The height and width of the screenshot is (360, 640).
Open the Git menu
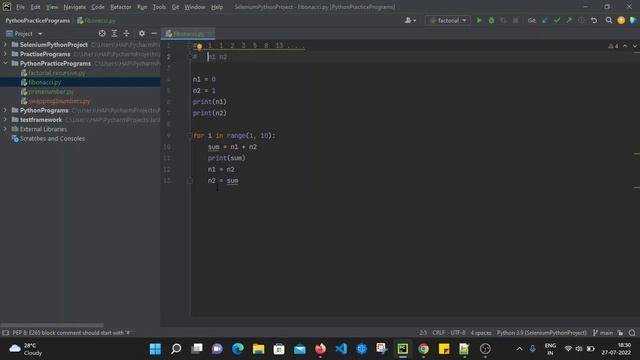coord(175,7)
